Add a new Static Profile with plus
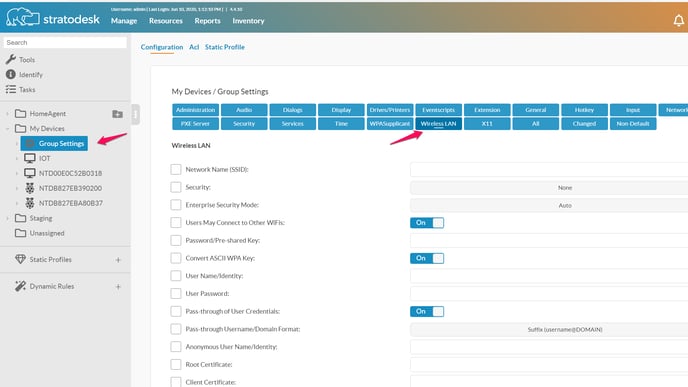The width and height of the screenshot is (688, 387). coord(118,260)
